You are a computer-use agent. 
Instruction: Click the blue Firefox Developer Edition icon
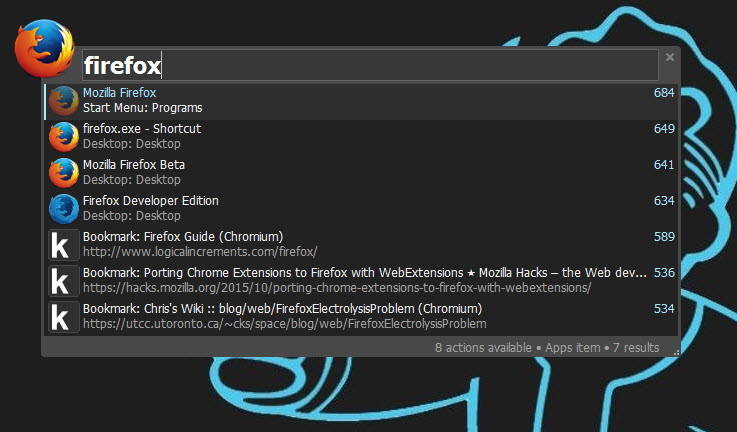(x=63, y=209)
